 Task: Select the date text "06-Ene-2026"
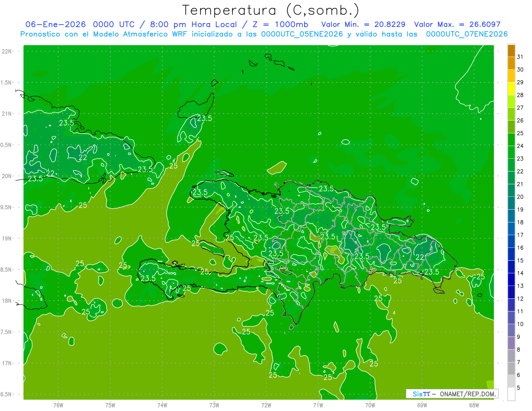[55, 24]
